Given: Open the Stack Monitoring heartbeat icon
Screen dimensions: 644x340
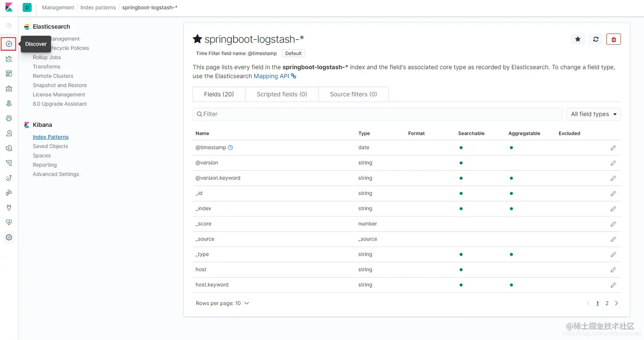Looking at the screenshot, I should click(x=9, y=222).
